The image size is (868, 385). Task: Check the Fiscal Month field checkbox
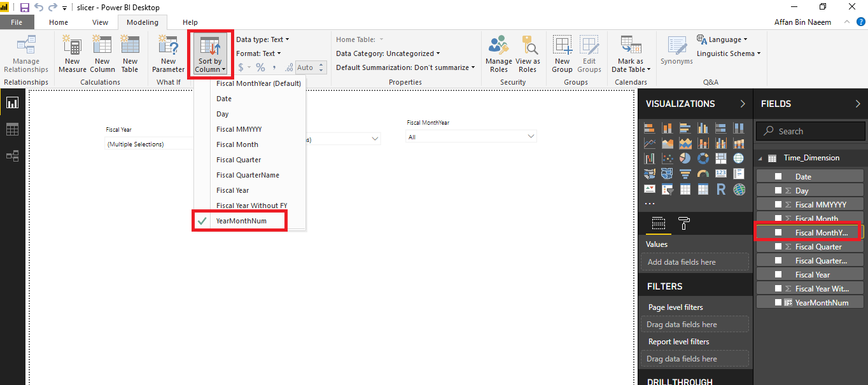click(x=778, y=219)
